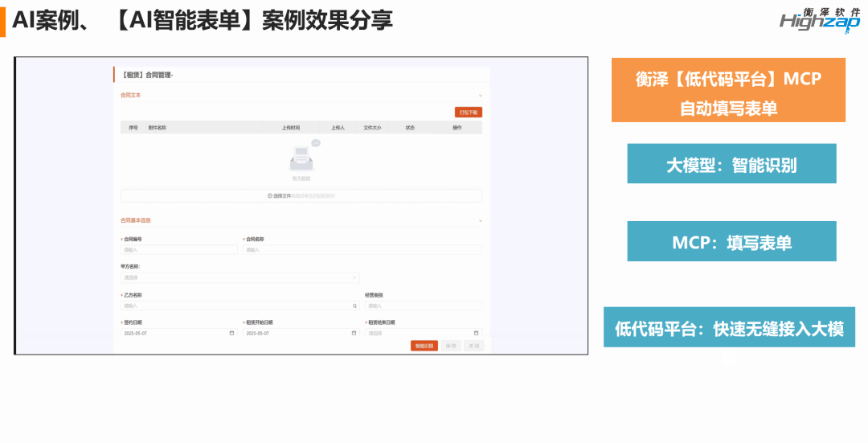Click the 暂无数据 empty text
Image resolution: width=868 pixels, height=443 pixels.
click(x=301, y=178)
